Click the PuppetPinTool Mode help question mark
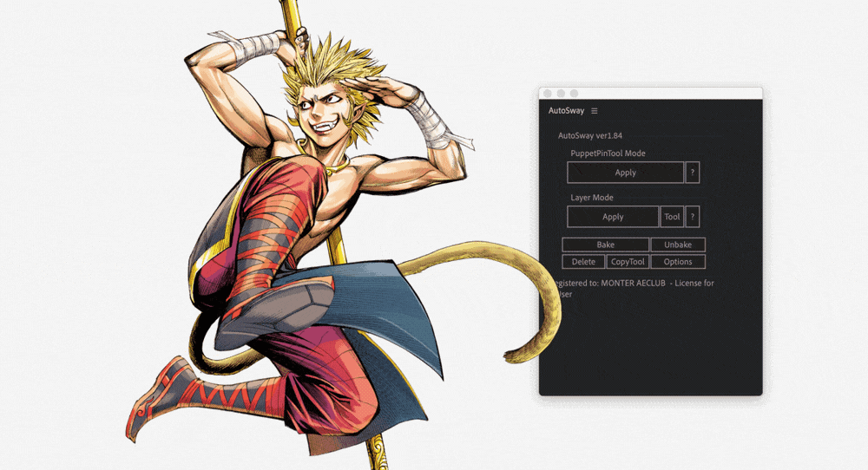 click(692, 173)
